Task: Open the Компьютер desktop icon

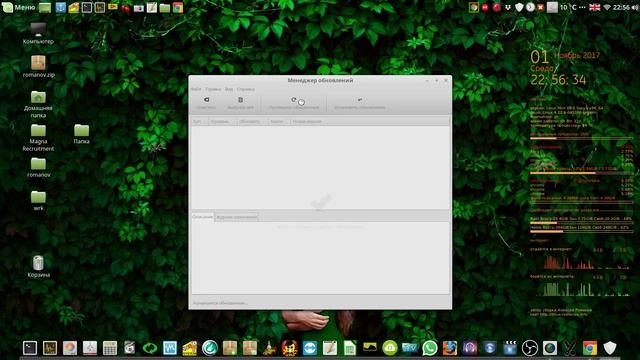Action: [x=38, y=33]
